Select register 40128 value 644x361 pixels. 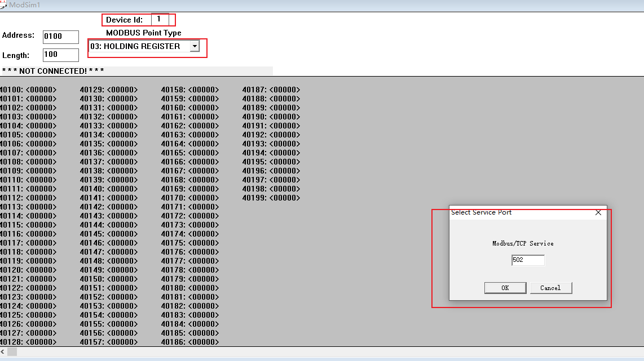[41, 342]
